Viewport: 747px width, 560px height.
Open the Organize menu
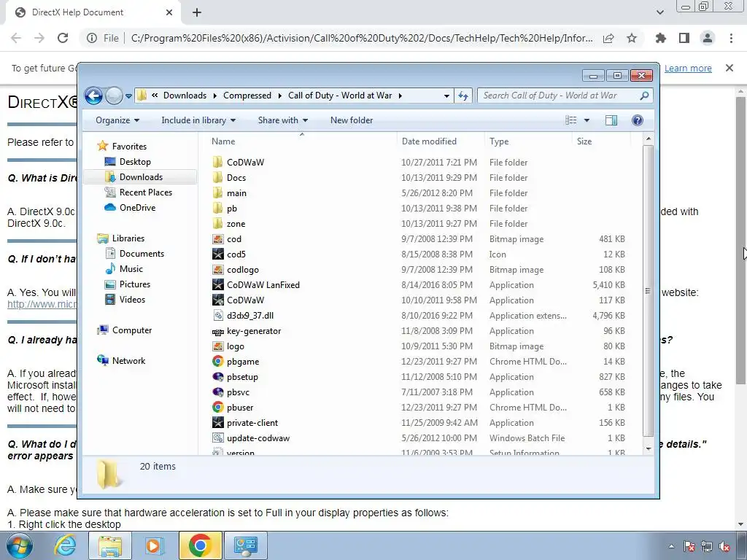click(117, 120)
